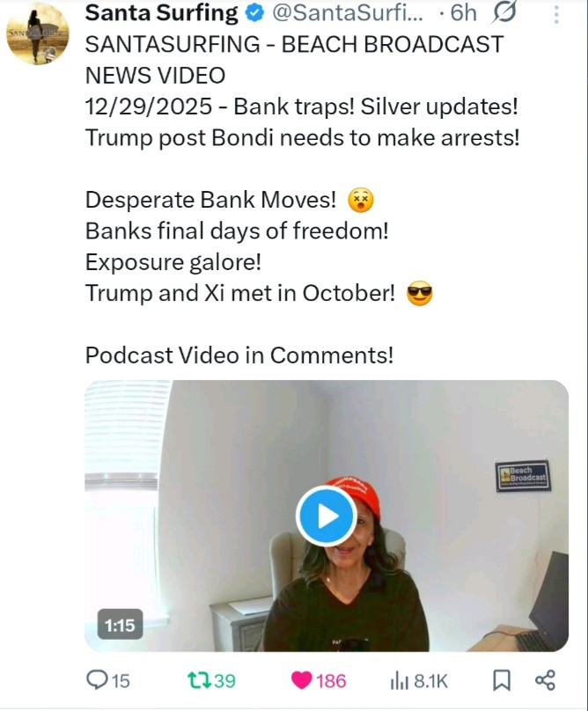View post analytics bar chart icon
This screenshot has height=711, width=588.
pyautogui.click(x=400, y=681)
